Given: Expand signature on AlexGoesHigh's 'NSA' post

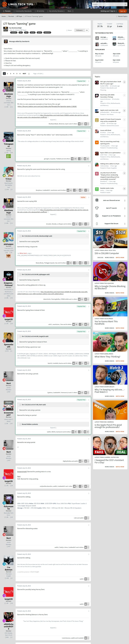Looking at the screenshot, I should click(53, 214).
